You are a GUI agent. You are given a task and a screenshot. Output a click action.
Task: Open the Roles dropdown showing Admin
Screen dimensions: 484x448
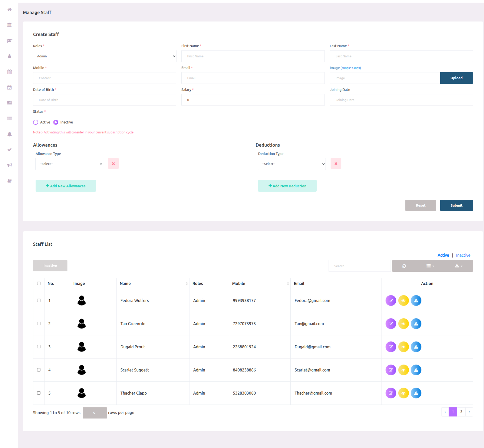coord(105,56)
